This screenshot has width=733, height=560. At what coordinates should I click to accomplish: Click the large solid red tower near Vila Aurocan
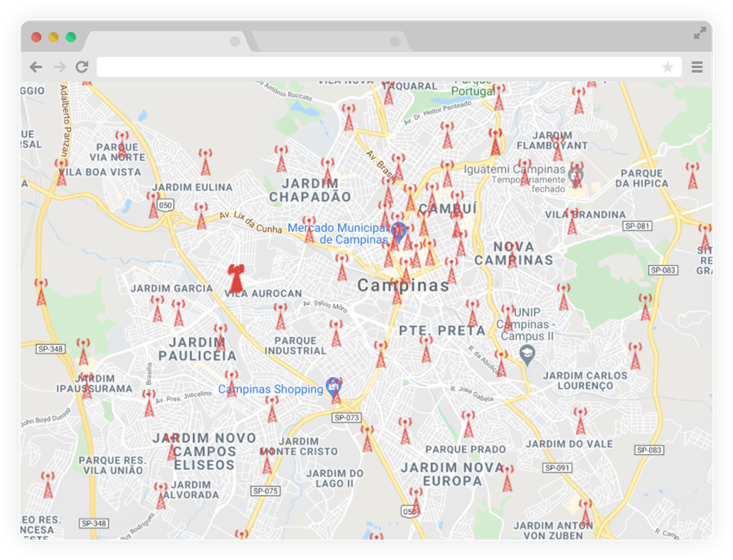coord(236,278)
